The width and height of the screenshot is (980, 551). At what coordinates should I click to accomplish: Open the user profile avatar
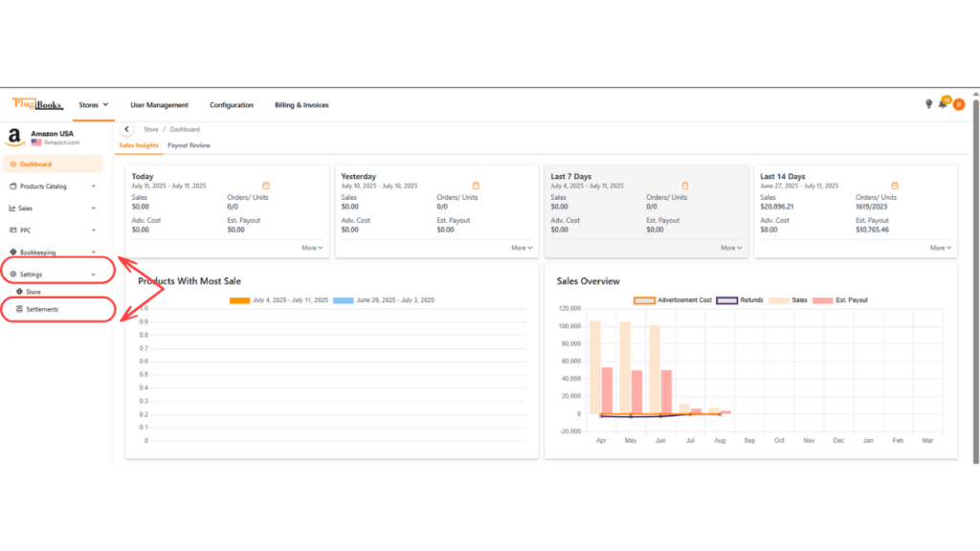click(x=959, y=104)
